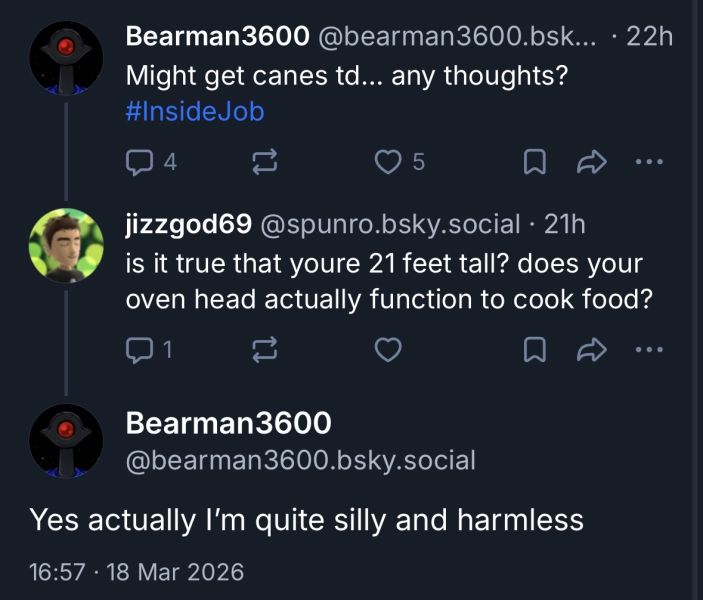The image size is (703, 600).
Task: Open replies on the canes td post
Action: point(151,161)
